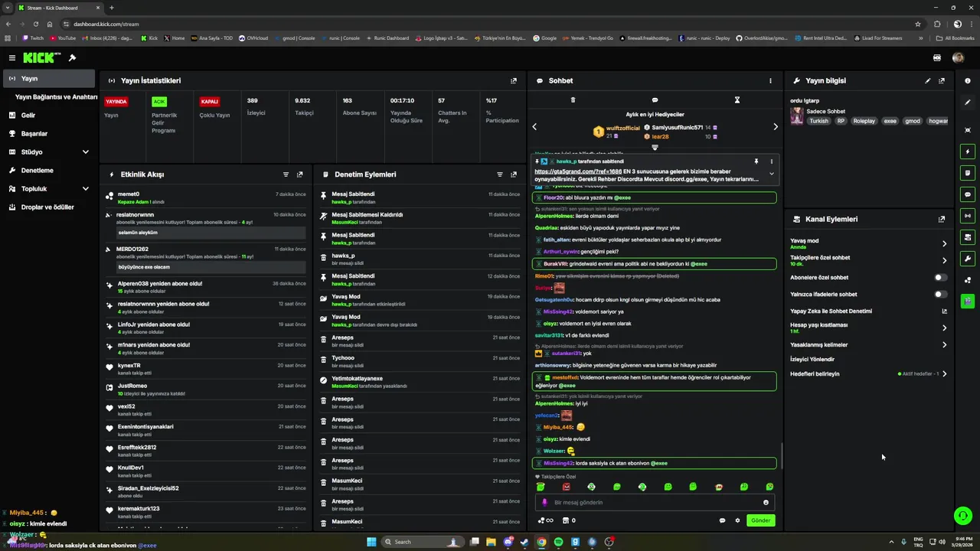This screenshot has height=551, width=980.
Task: Open Chrome from the Windows taskbar
Action: point(541,542)
